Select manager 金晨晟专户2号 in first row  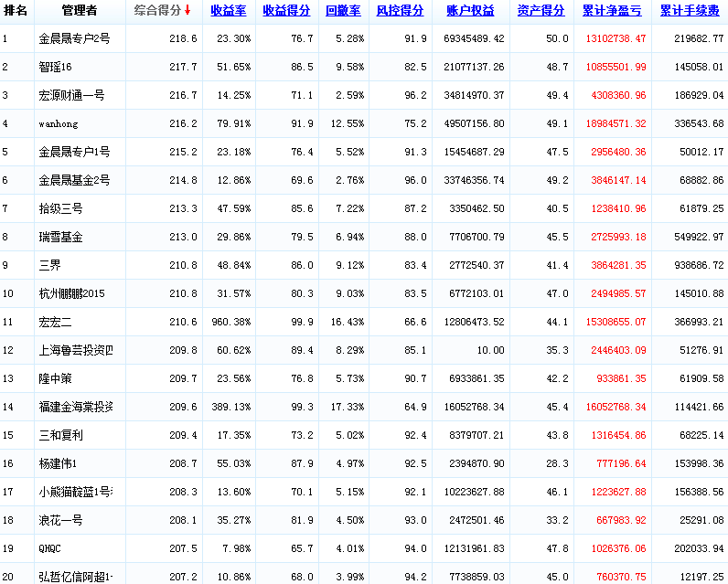click(74, 39)
